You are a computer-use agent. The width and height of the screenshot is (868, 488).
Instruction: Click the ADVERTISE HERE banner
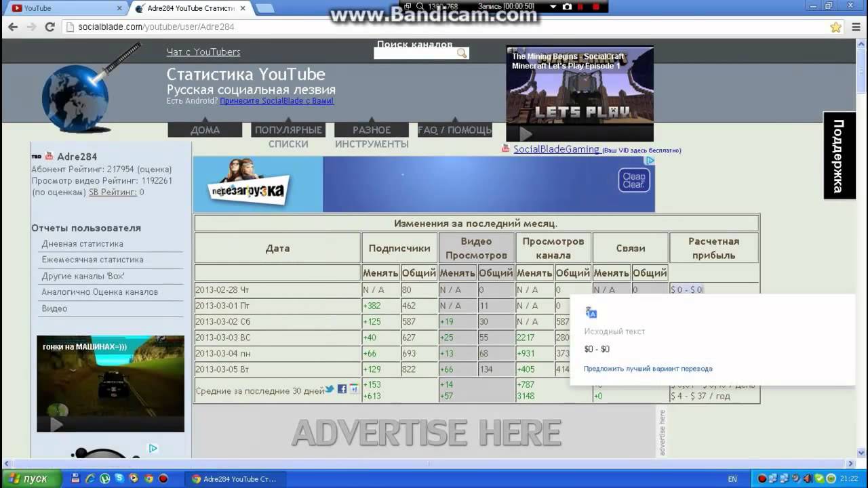click(426, 432)
